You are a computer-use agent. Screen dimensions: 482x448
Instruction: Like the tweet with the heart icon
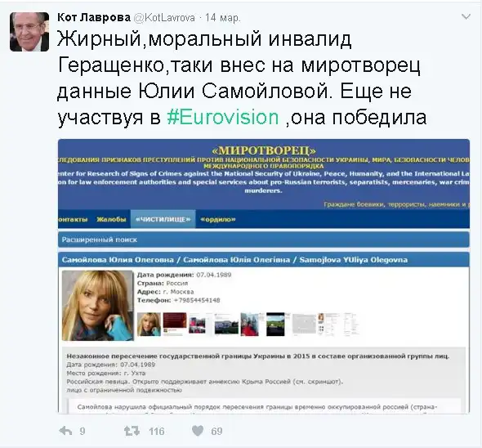[x=198, y=431]
